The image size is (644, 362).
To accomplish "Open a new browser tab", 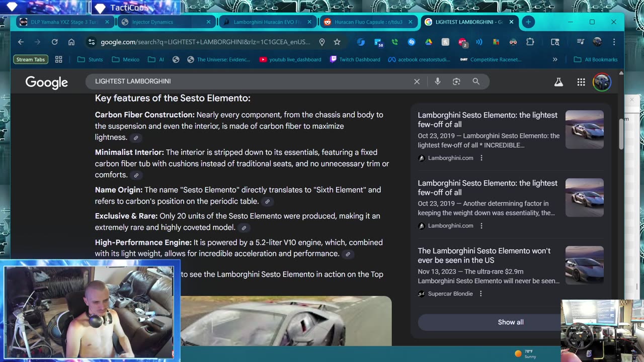I will click(x=528, y=22).
